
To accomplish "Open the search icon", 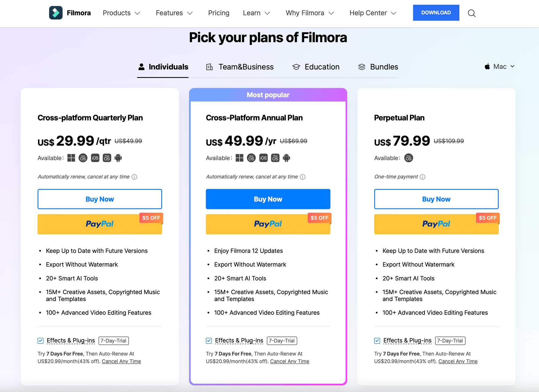I will point(471,13).
